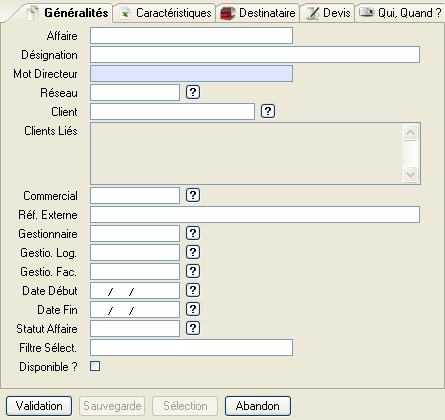Open lookup for Gestio. Log. field
The width and height of the screenshot is (445, 420).
click(193, 252)
